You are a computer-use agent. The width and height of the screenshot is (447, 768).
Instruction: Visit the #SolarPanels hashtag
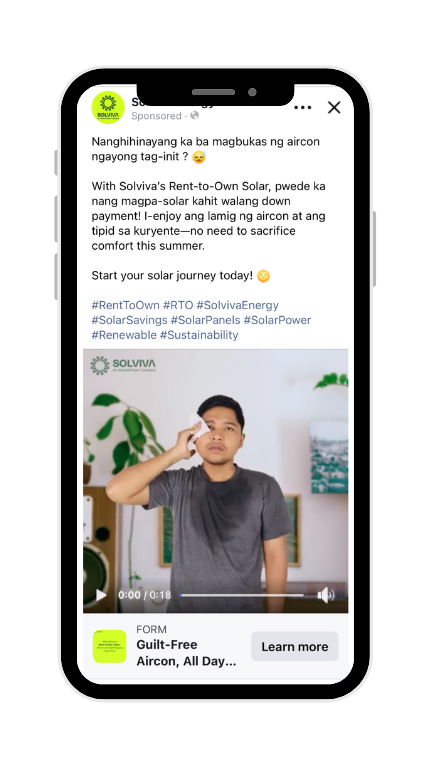pos(206,320)
